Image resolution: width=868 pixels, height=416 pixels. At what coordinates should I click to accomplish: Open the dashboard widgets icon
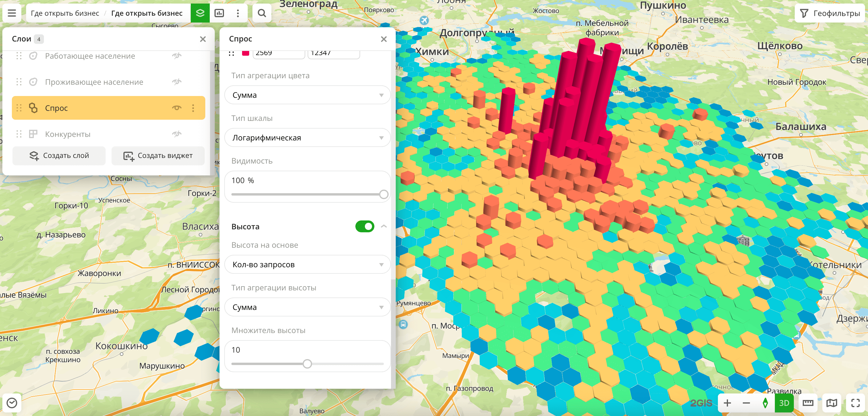(x=219, y=13)
